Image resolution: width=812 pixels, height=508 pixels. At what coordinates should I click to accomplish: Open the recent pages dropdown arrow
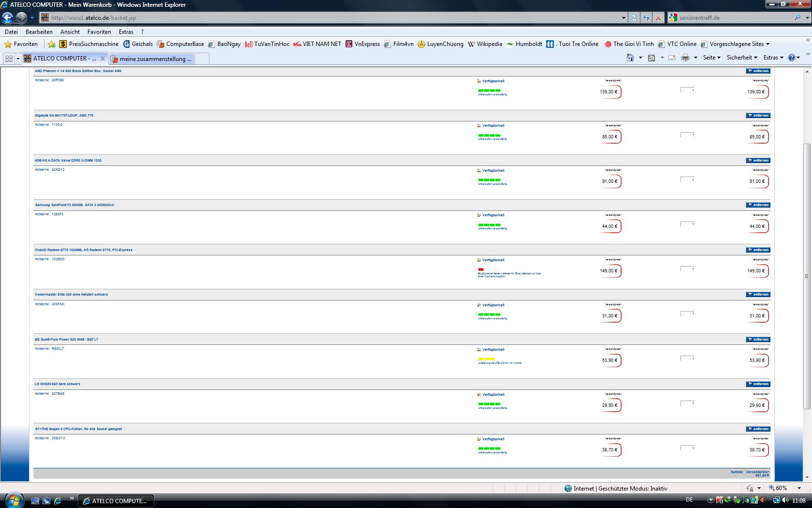(32, 18)
